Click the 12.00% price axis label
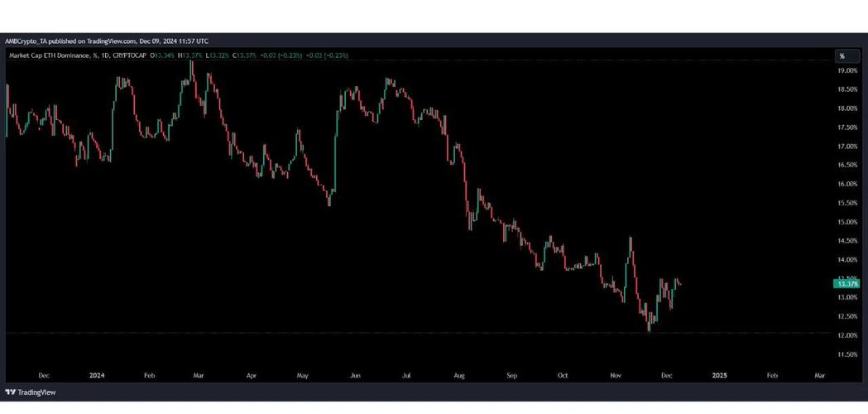This screenshot has height=414, width=868. coord(847,335)
